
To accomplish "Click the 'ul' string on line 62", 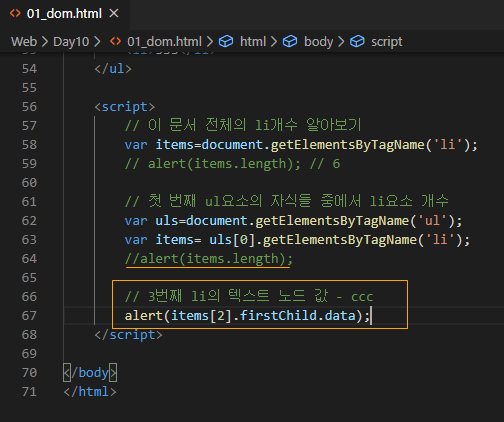I will tap(432, 220).
